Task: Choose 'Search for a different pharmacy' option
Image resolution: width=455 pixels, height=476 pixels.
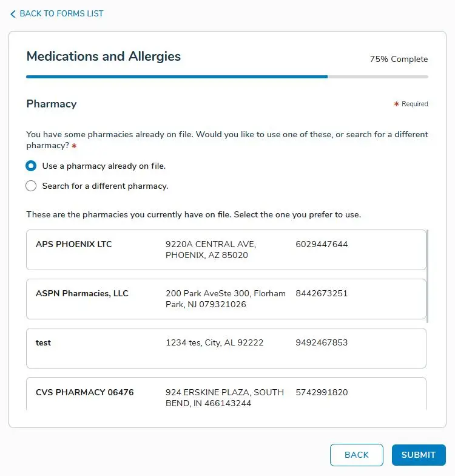Action: click(x=31, y=186)
